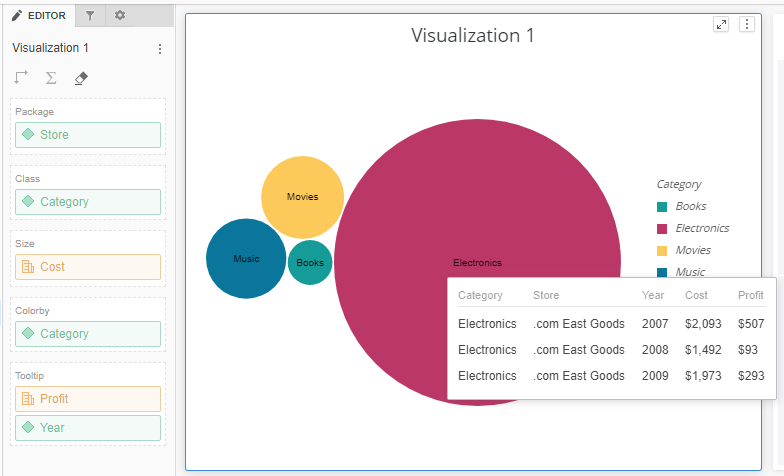Screen dimensions: 784x476
Task: Click the Books legend color swatch
Action: pos(662,207)
